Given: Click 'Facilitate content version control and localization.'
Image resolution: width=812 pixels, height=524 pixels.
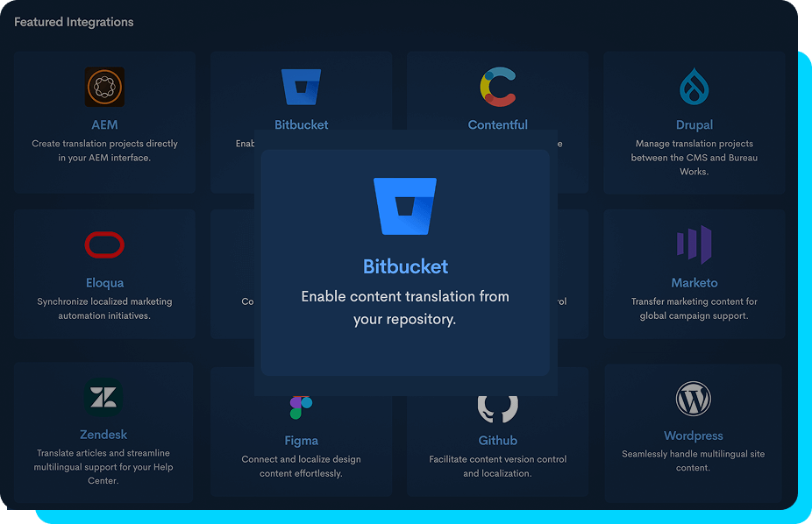Looking at the screenshot, I should click(x=498, y=466).
